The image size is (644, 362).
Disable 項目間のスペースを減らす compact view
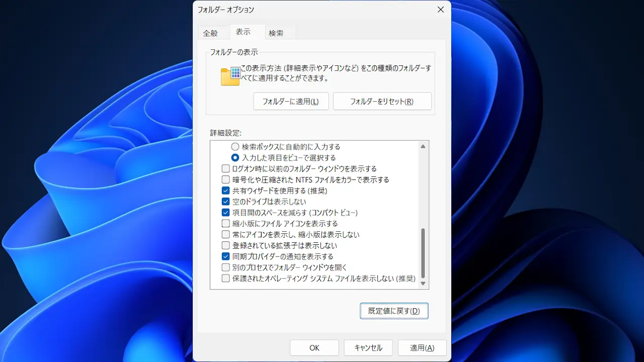226,213
